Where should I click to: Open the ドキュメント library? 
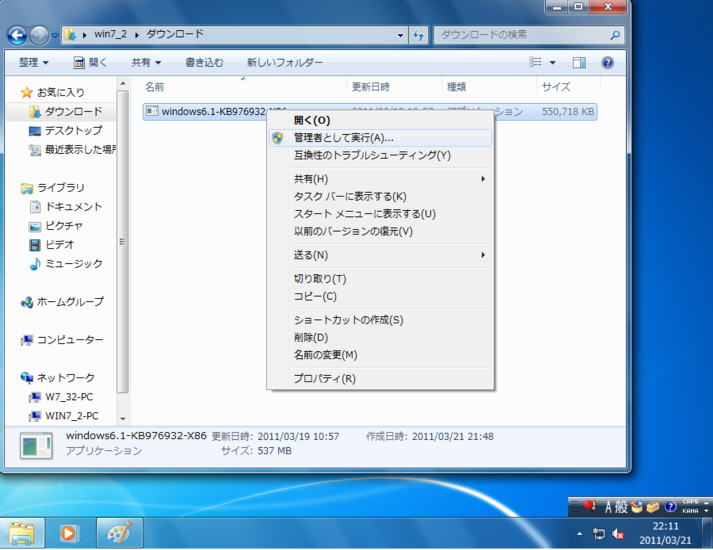pyautogui.click(x=65, y=206)
